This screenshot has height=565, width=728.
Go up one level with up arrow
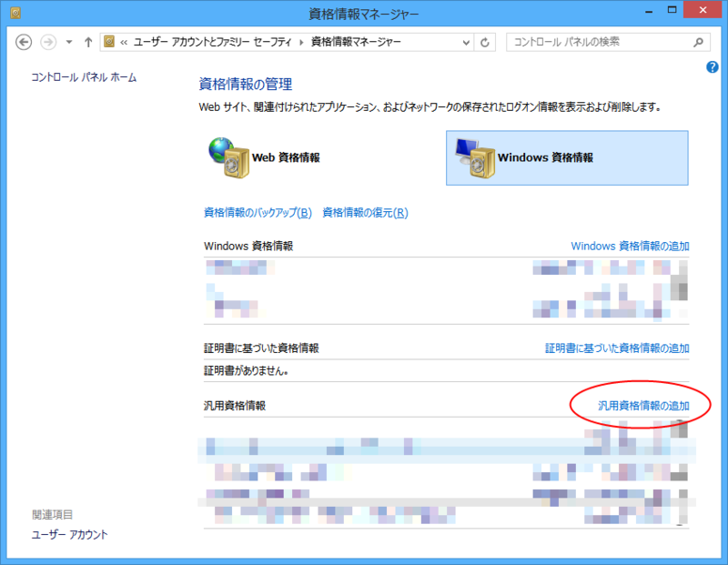(x=88, y=42)
